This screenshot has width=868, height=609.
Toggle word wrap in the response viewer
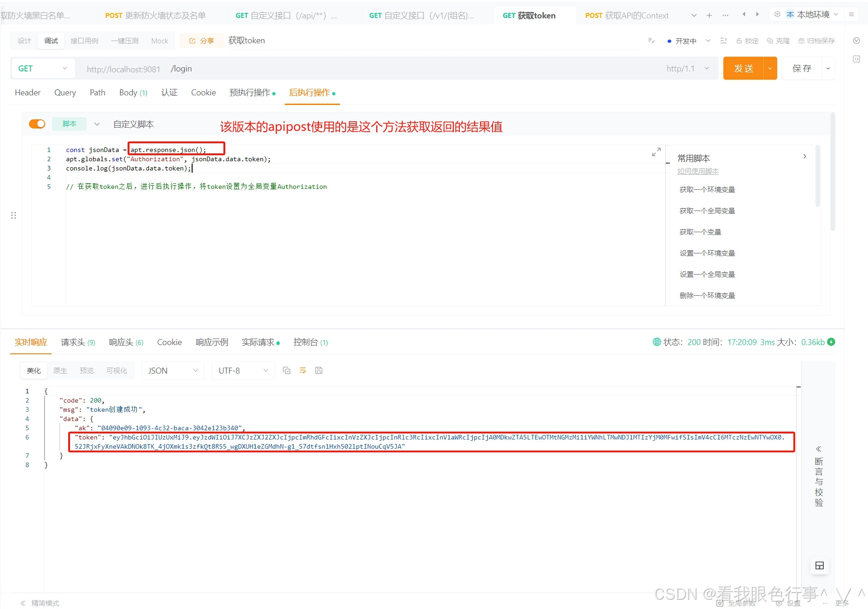pos(303,370)
